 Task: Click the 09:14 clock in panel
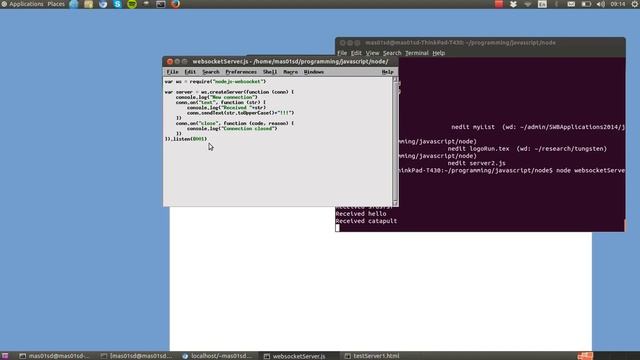pos(618,4)
